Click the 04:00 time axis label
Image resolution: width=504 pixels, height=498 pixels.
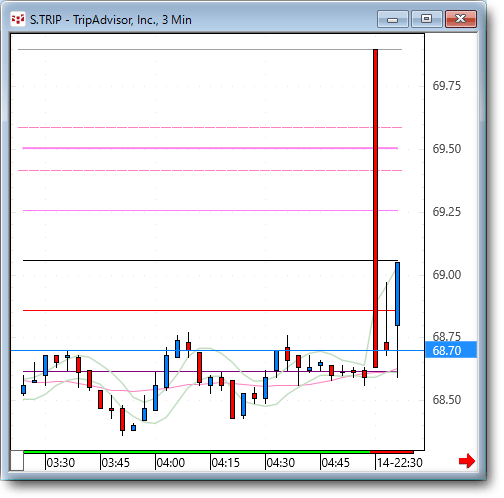(171, 463)
